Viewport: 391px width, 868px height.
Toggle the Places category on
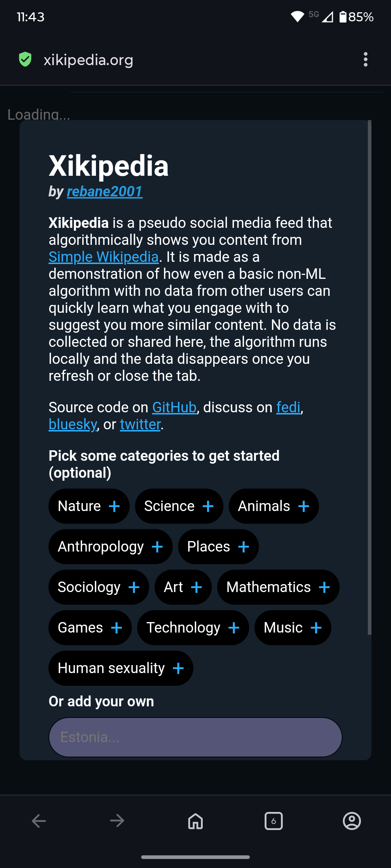click(218, 546)
